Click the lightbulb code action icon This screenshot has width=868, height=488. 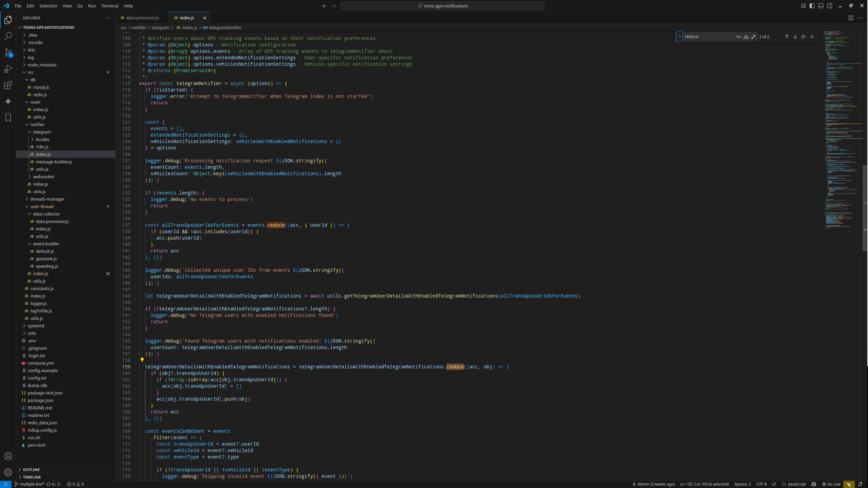tap(142, 360)
